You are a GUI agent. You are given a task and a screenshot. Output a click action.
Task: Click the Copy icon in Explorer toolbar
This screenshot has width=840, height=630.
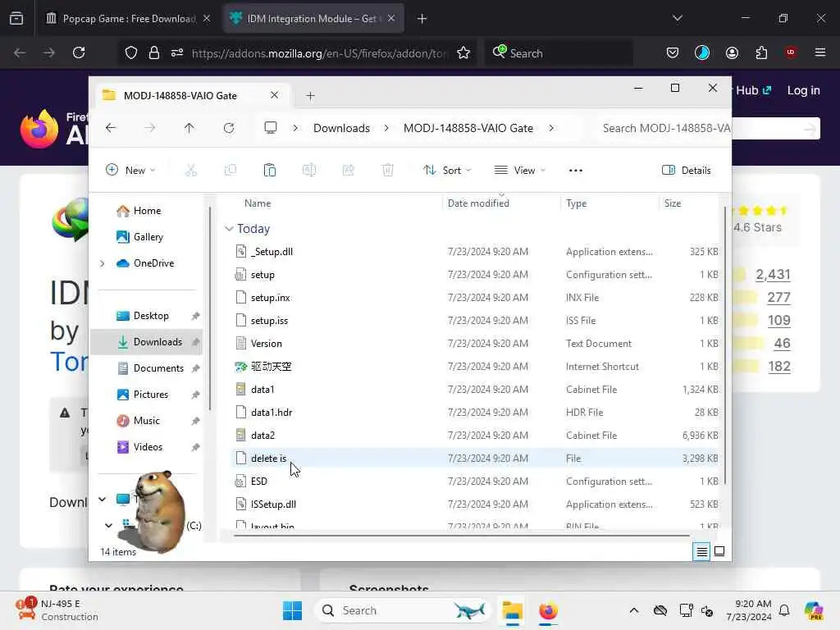coord(231,171)
